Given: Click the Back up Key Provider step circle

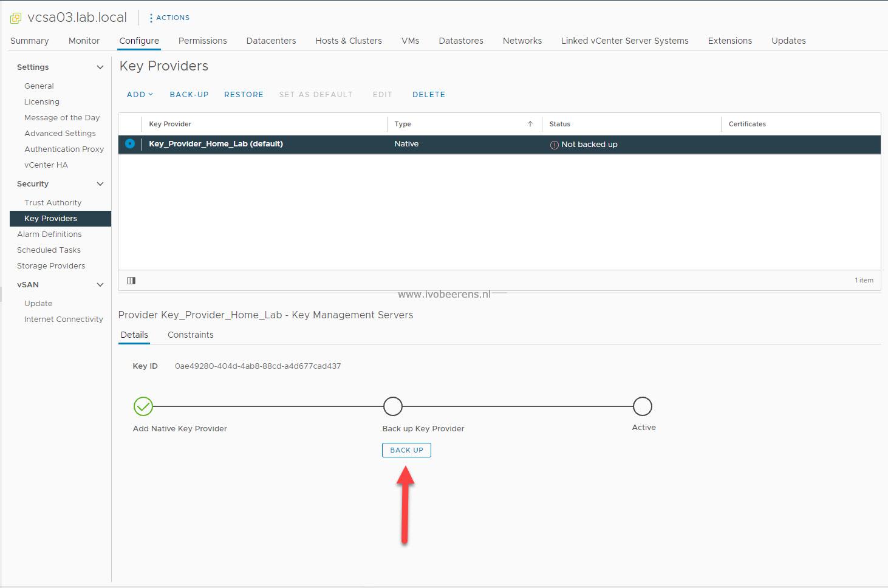Looking at the screenshot, I should pyautogui.click(x=393, y=406).
